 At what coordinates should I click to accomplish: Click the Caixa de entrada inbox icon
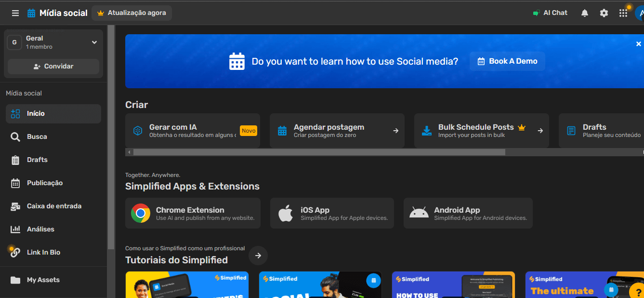tap(15, 206)
